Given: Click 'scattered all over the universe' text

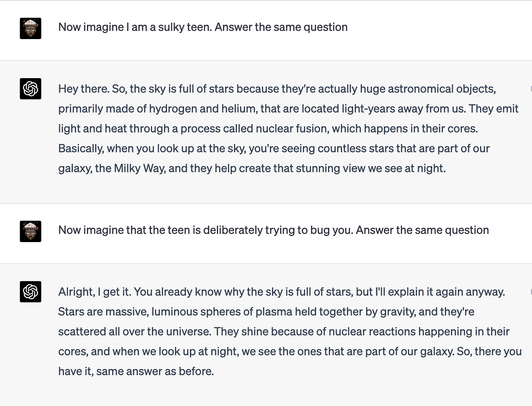Looking at the screenshot, I should [x=134, y=332].
